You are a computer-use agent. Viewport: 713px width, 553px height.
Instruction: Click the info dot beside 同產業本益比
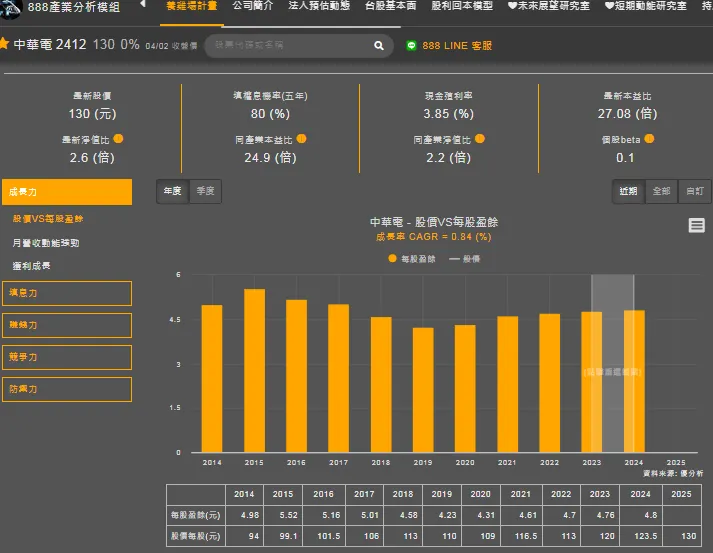301,138
